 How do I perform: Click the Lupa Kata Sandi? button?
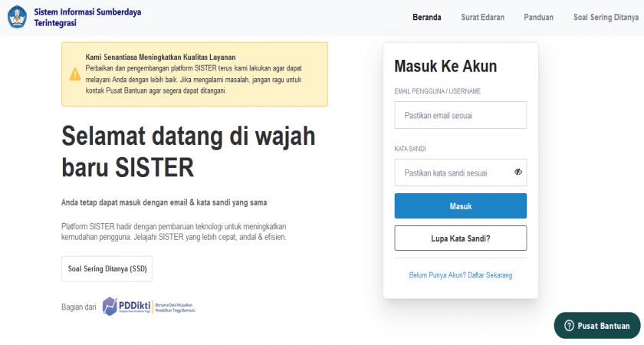coord(460,238)
